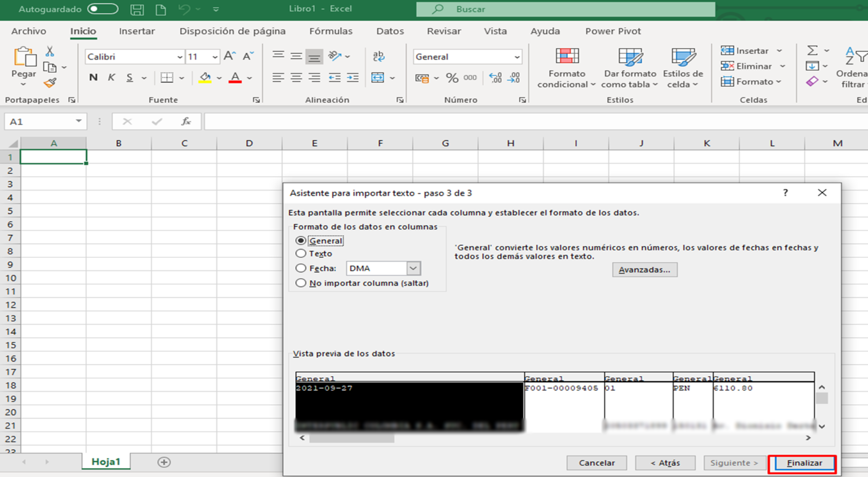
Task: Select No importar columna (saltar) option
Action: pos(301,283)
